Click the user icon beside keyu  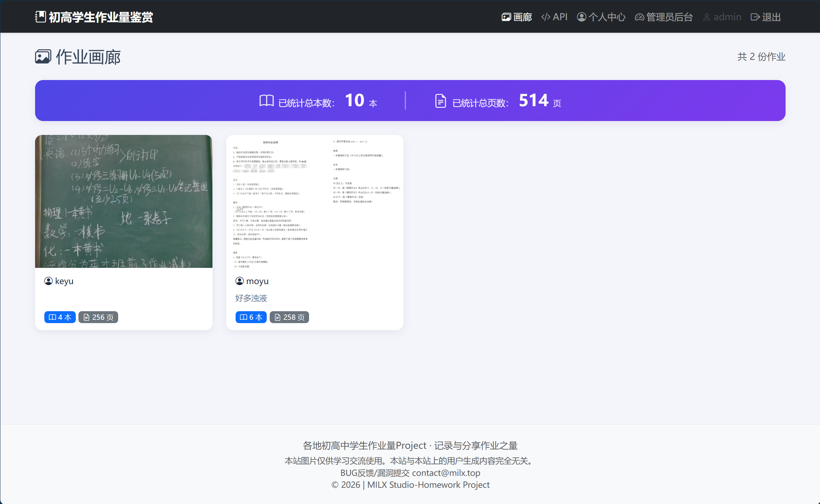click(48, 281)
